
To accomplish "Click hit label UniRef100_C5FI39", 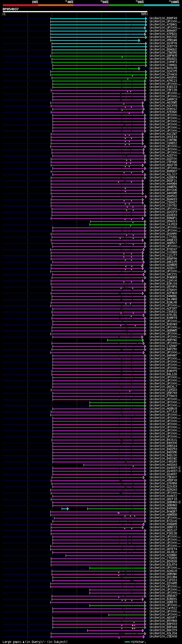I will tap(163, 90).
